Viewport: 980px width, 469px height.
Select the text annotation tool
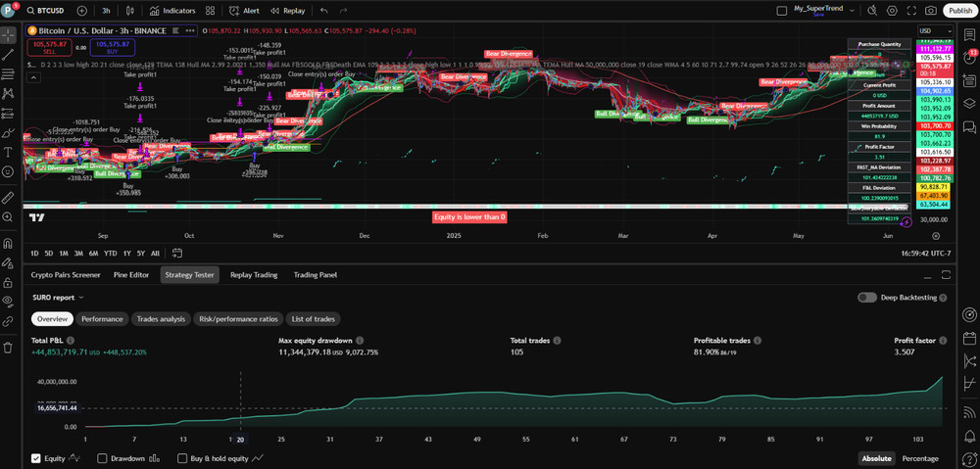(8, 152)
